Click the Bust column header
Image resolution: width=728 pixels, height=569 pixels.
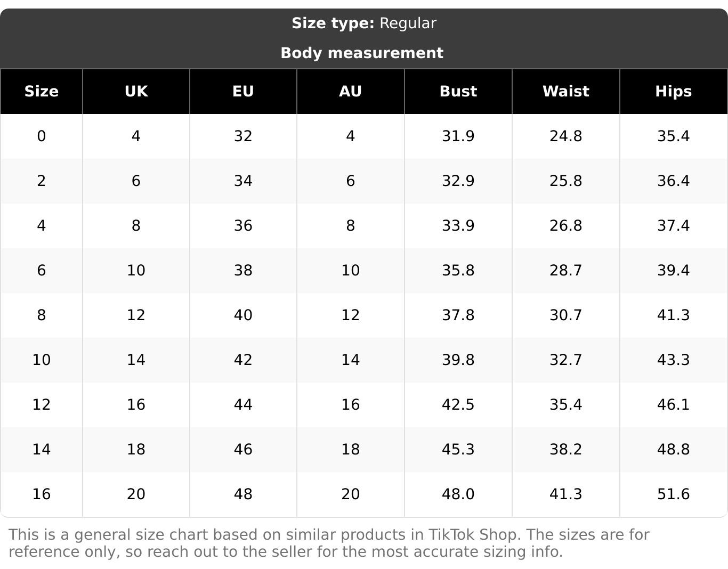click(458, 92)
